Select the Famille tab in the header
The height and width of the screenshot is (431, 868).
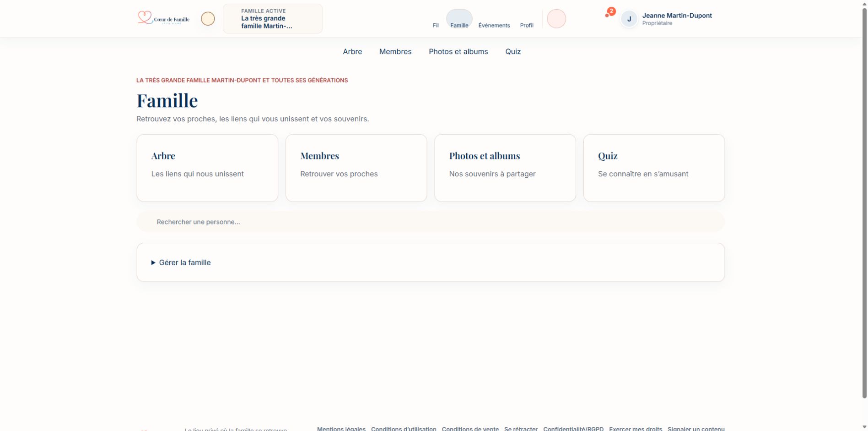click(x=459, y=19)
